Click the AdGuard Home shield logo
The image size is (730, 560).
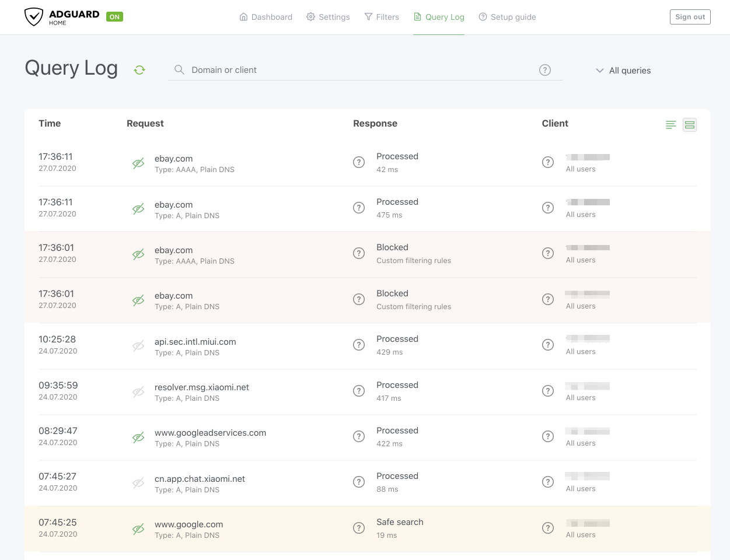tap(34, 17)
